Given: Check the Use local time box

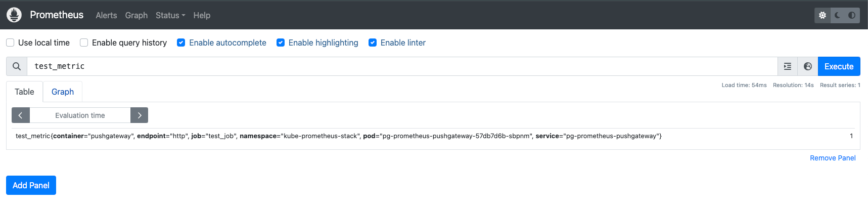Looking at the screenshot, I should pos(10,43).
